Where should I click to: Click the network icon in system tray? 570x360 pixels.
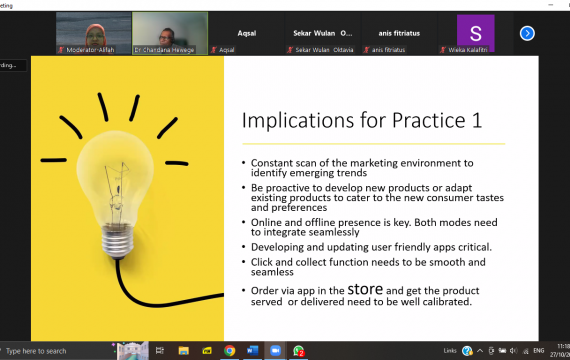coord(525,351)
